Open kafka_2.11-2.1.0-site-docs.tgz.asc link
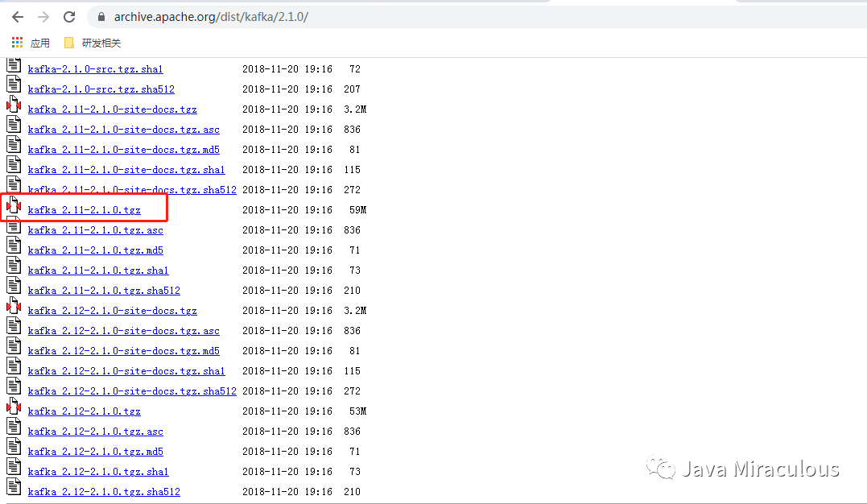 [x=124, y=130]
